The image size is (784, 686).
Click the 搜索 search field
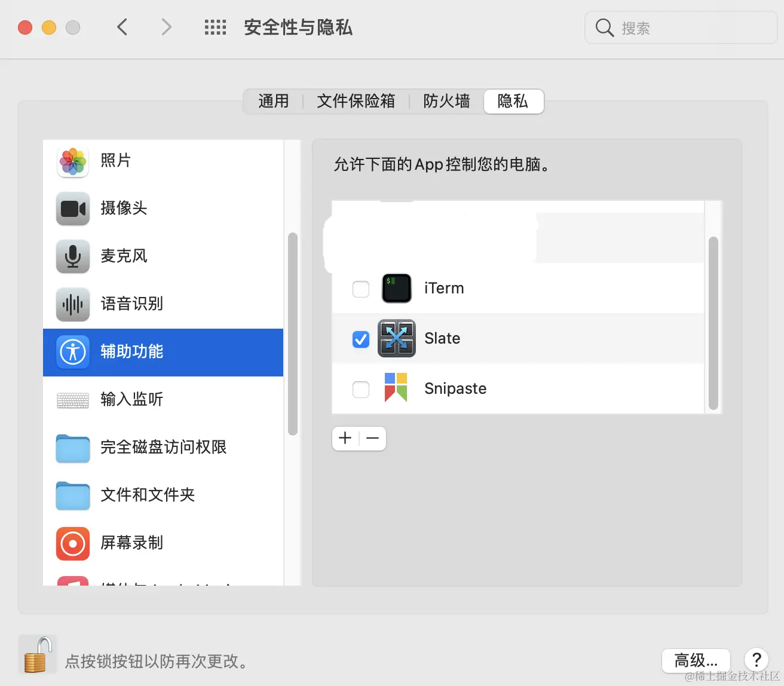681,27
